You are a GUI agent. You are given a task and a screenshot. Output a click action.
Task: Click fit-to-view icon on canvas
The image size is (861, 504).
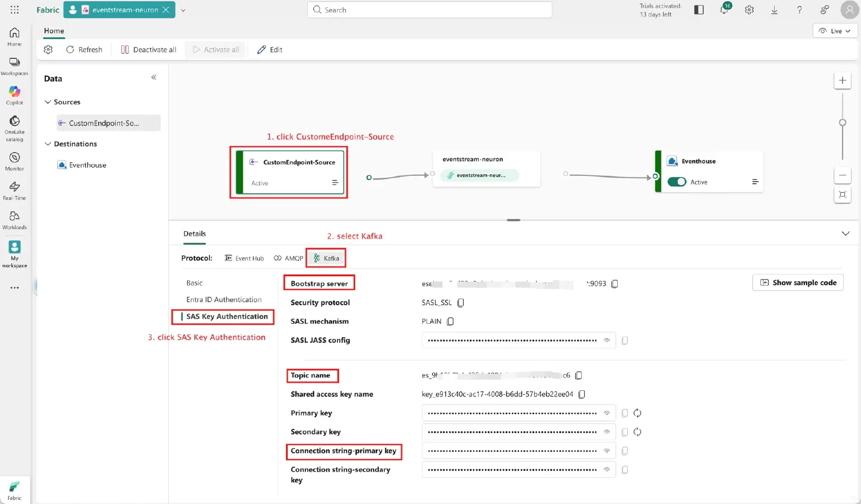click(842, 195)
